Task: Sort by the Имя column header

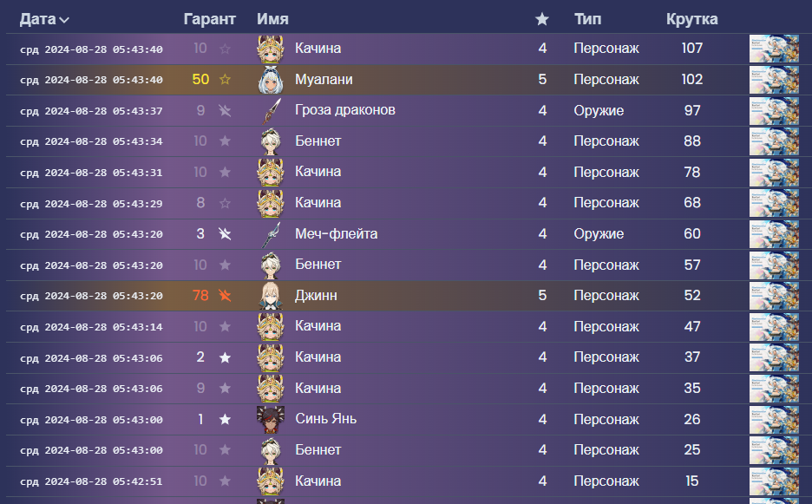Action: coord(273,19)
